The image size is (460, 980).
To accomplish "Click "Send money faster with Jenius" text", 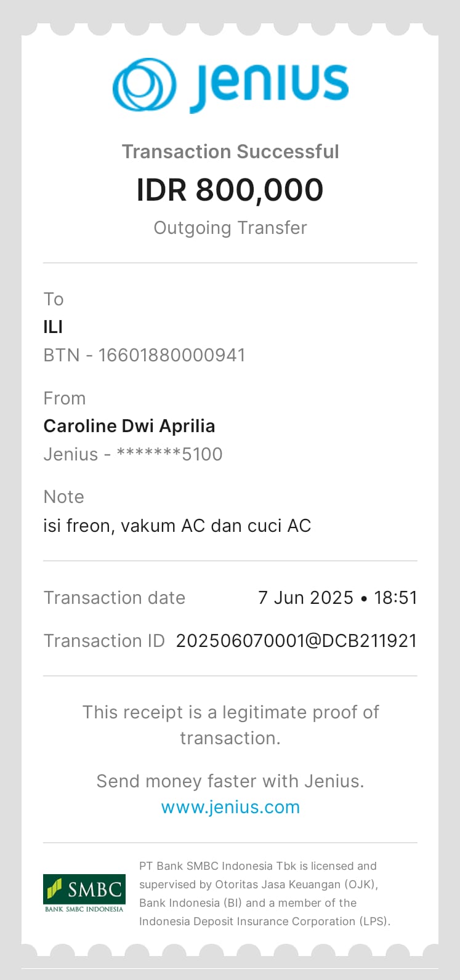I will [x=230, y=781].
